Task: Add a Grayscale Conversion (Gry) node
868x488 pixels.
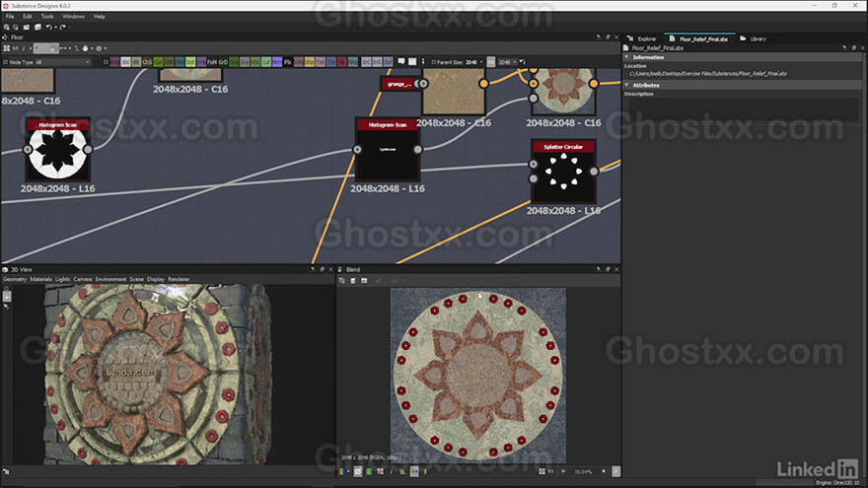Action: 245,62
